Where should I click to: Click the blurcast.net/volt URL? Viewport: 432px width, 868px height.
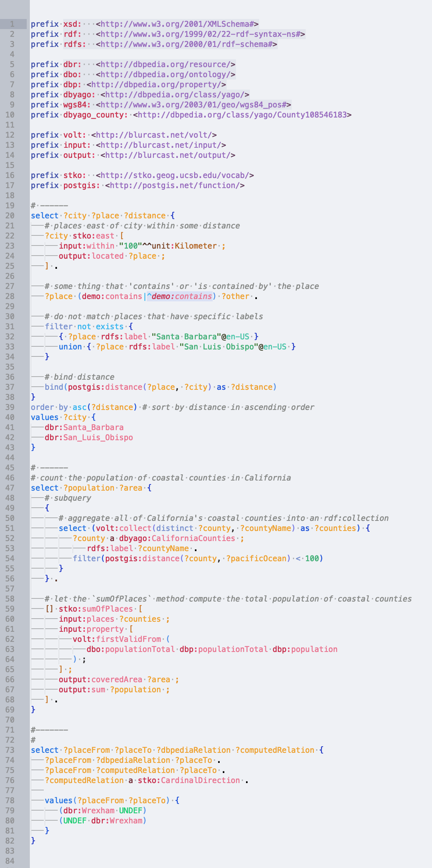(154, 135)
